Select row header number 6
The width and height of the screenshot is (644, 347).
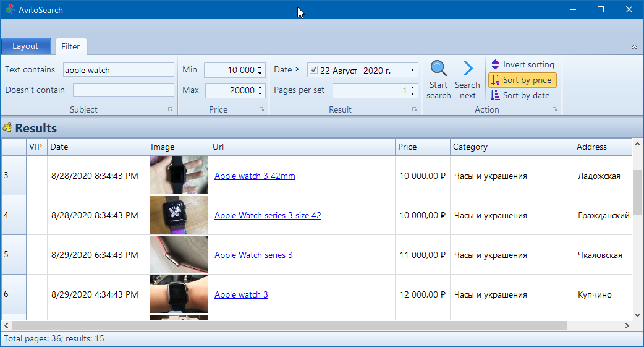pyautogui.click(x=14, y=294)
